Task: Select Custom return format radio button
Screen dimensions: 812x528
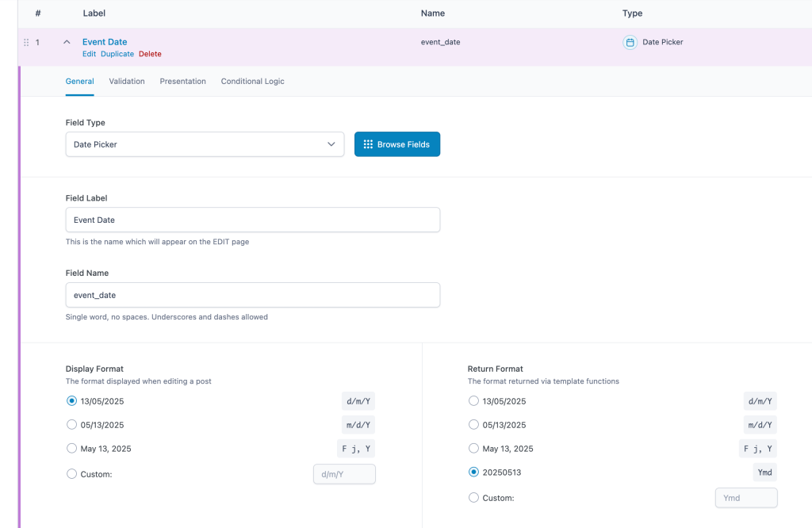Action: coord(474,498)
